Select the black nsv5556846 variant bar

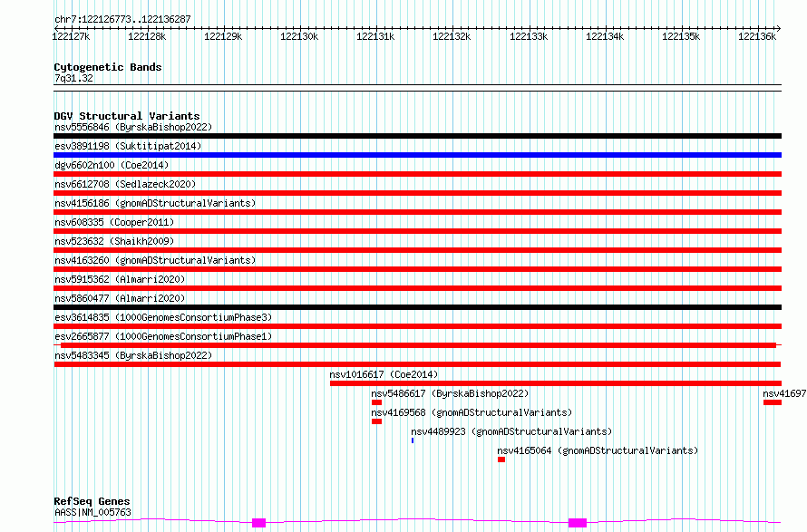tap(417, 136)
